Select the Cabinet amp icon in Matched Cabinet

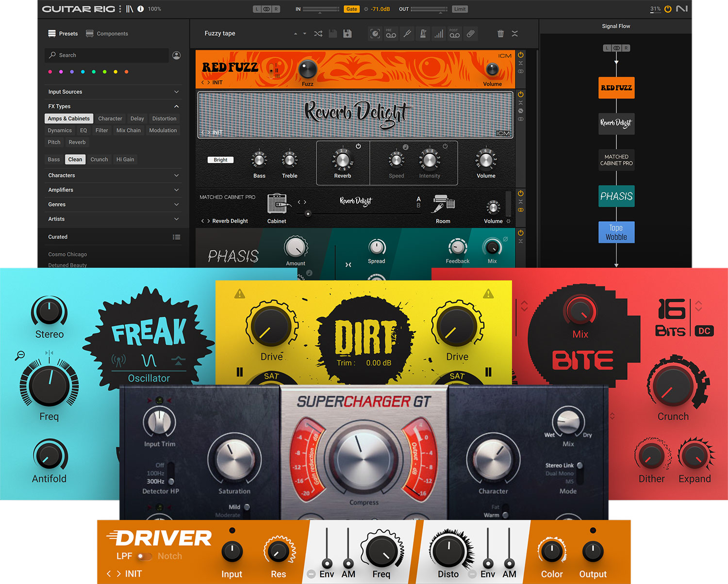pyautogui.click(x=278, y=204)
